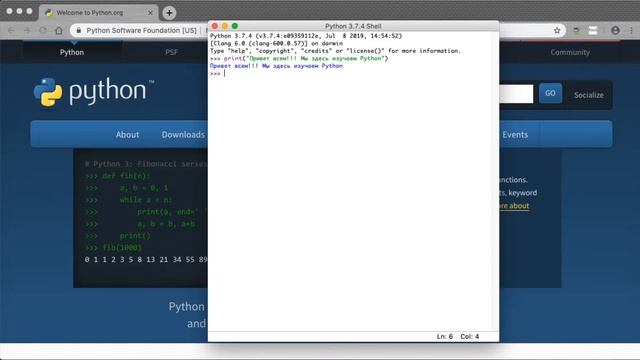
Task: Click the Socialize button
Action: point(589,95)
